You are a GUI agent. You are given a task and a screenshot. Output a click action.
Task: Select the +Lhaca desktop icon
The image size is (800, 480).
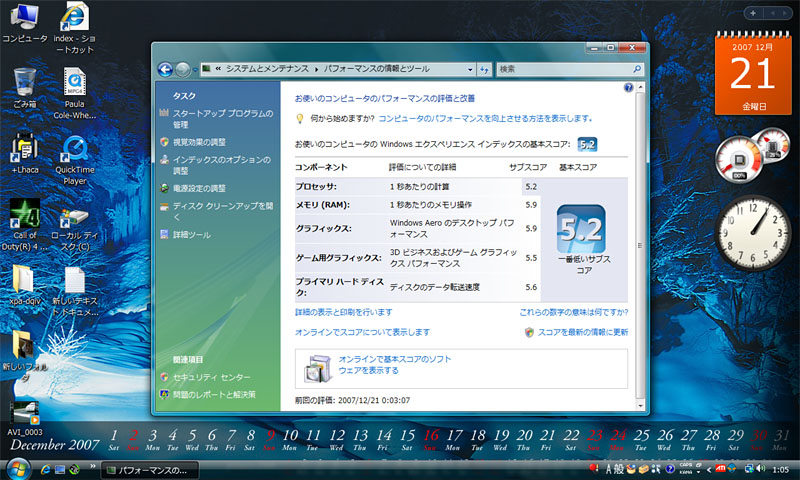tap(24, 153)
